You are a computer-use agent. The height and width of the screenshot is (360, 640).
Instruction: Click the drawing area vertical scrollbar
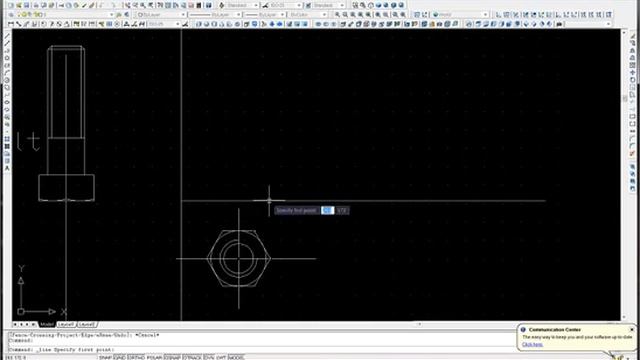pos(624,175)
